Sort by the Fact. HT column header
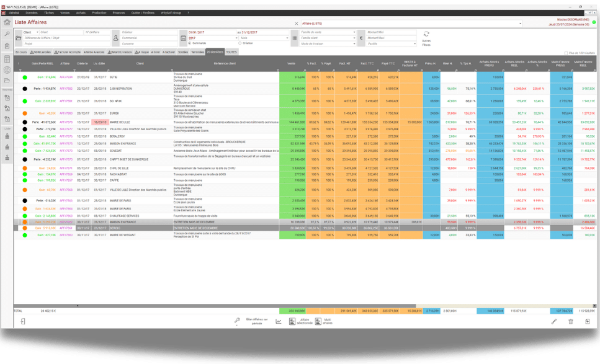This screenshot has width=600, height=364. tap(345, 63)
